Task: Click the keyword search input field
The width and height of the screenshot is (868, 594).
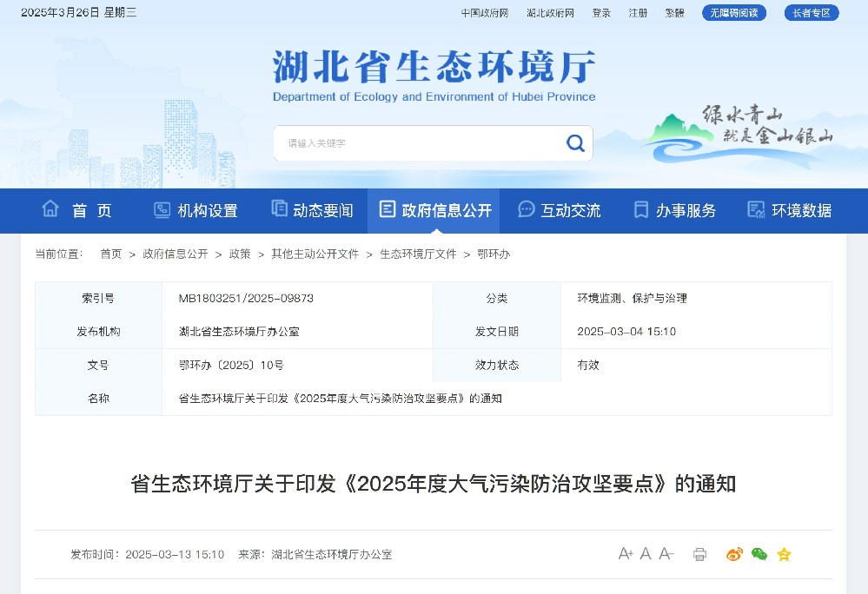Action: (x=417, y=143)
